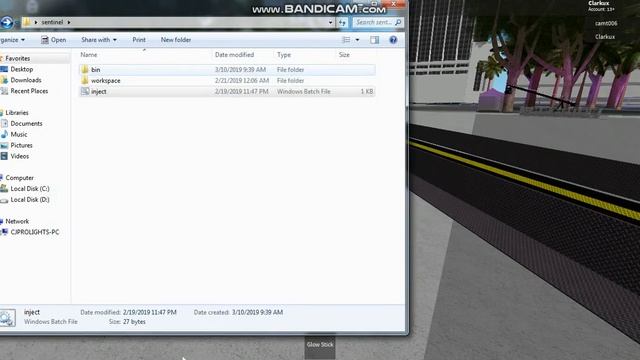Screen dimensions: 640x360
Task: Open Local Disk (C:)
Action: (x=30, y=189)
